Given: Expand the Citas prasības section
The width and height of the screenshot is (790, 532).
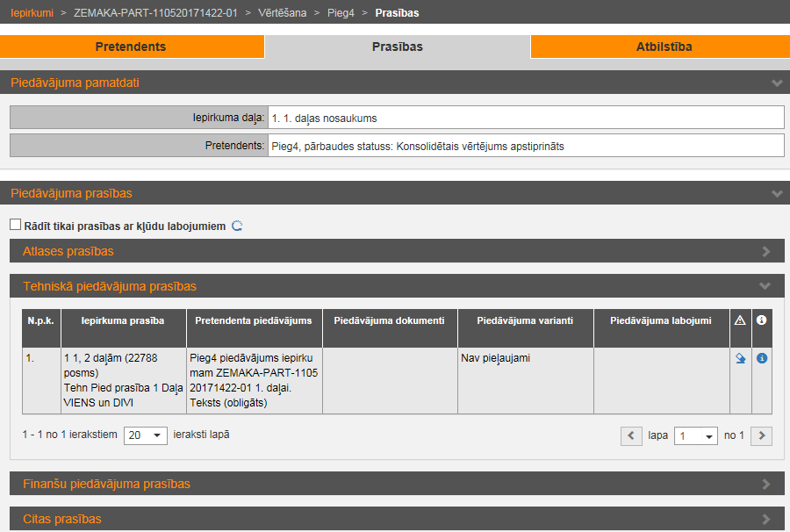Looking at the screenshot, I should (x=766, y=519).
